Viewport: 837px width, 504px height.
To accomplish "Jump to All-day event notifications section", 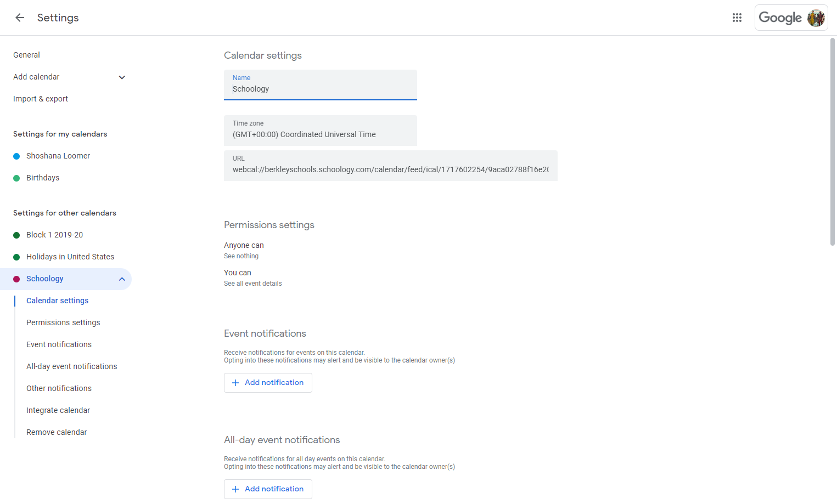I will [71, 366].
